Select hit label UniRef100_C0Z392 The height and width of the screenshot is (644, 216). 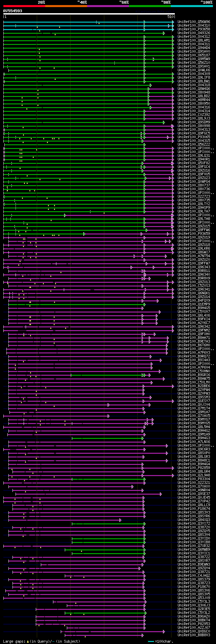tap(194, 115)
